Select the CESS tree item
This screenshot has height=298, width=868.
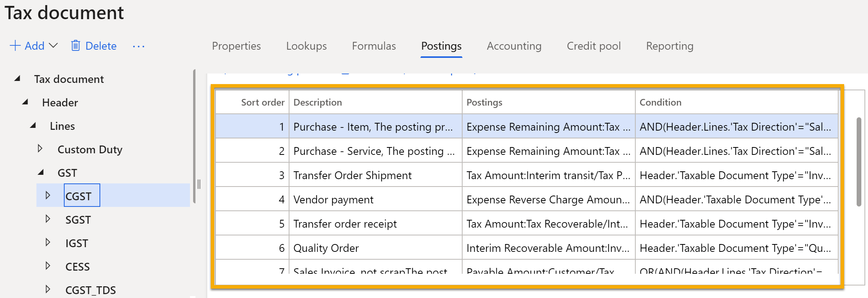point(78,267)
